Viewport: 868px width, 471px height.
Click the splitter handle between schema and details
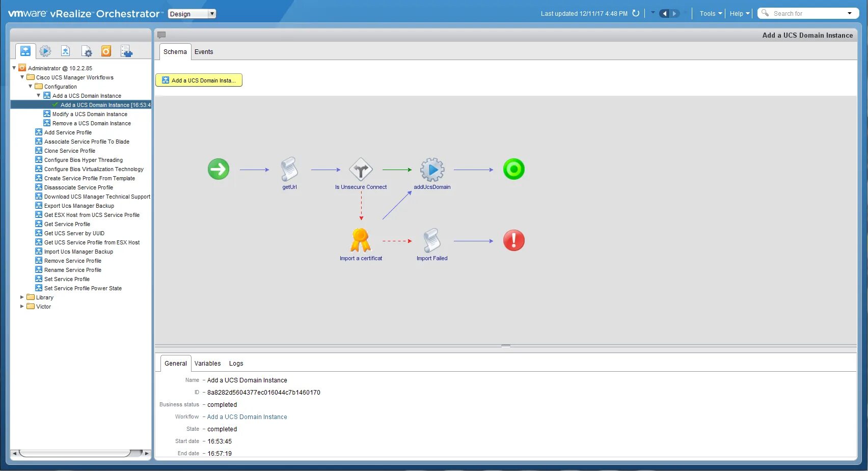[x=505, y=346]
